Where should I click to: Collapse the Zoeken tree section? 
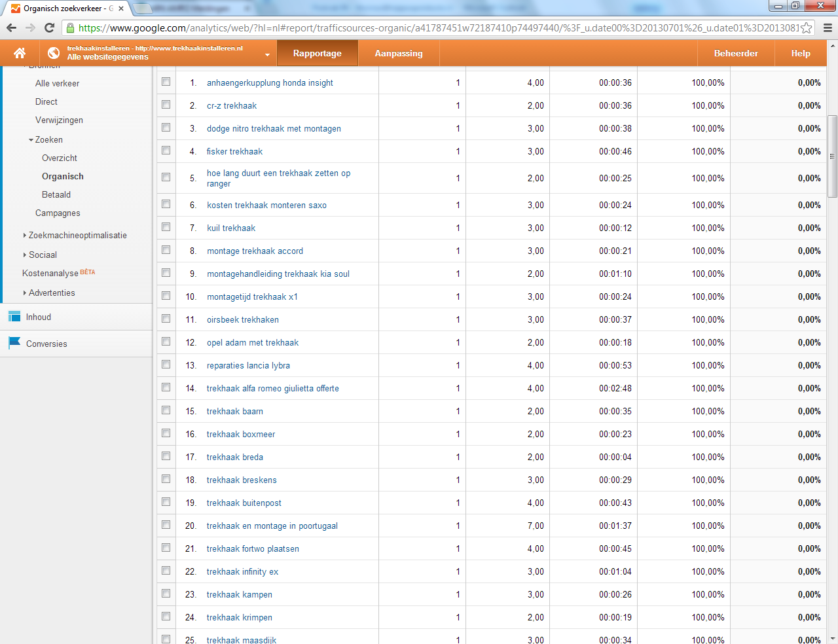click(31, 140)
